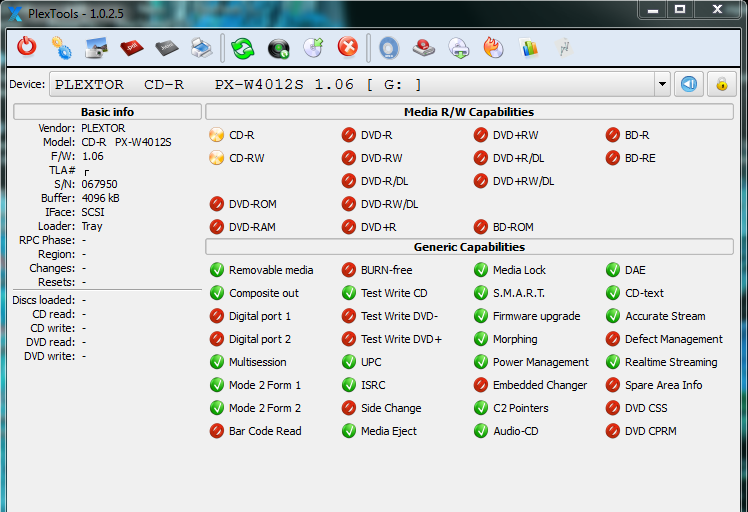This screenshot has height=512, width=748.
Task: Click the CD-R capability icon
Action: 217,135
